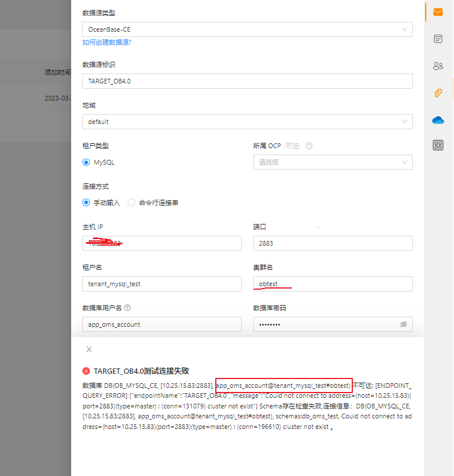Click the 如何创建数据源? link
Viewport: 454px width, 476px height.
click(106, 42)
